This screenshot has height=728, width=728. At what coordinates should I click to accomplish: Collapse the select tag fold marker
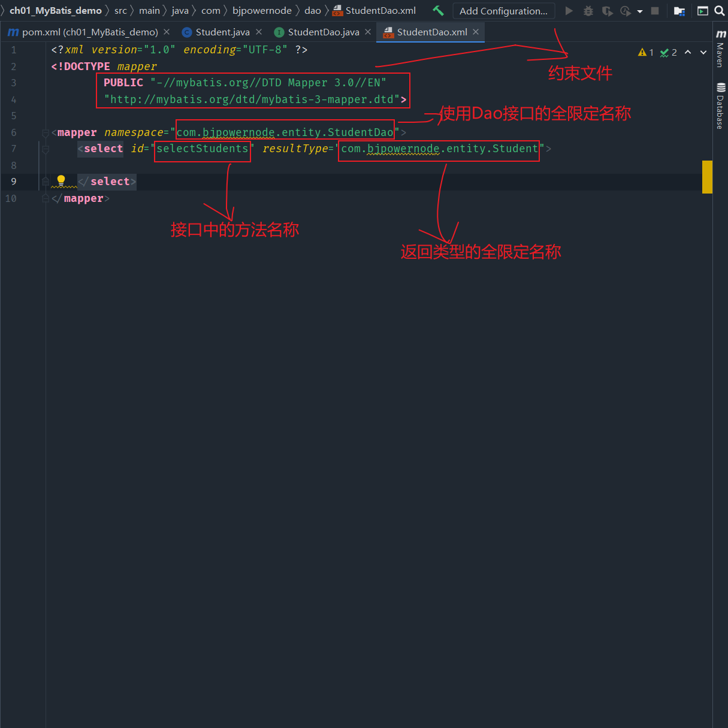click(x=46, y=149)
